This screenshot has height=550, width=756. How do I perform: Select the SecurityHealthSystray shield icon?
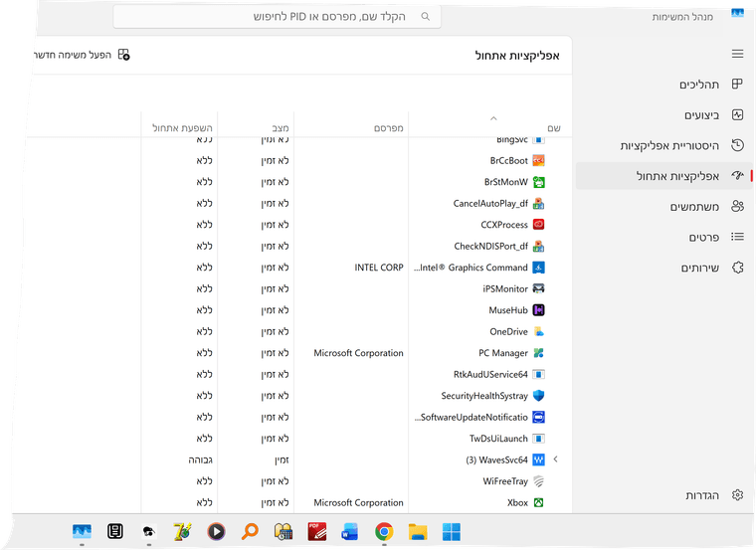click(x=538, y=396)
